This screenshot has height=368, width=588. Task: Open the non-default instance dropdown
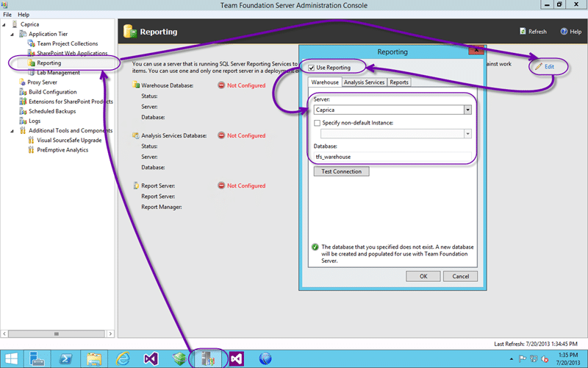467,134
